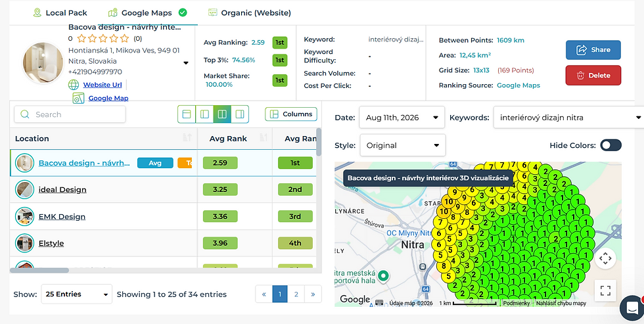Click the globe icon beside Website Url
This screenshot has height=324, width=644.
coord(74,85)
